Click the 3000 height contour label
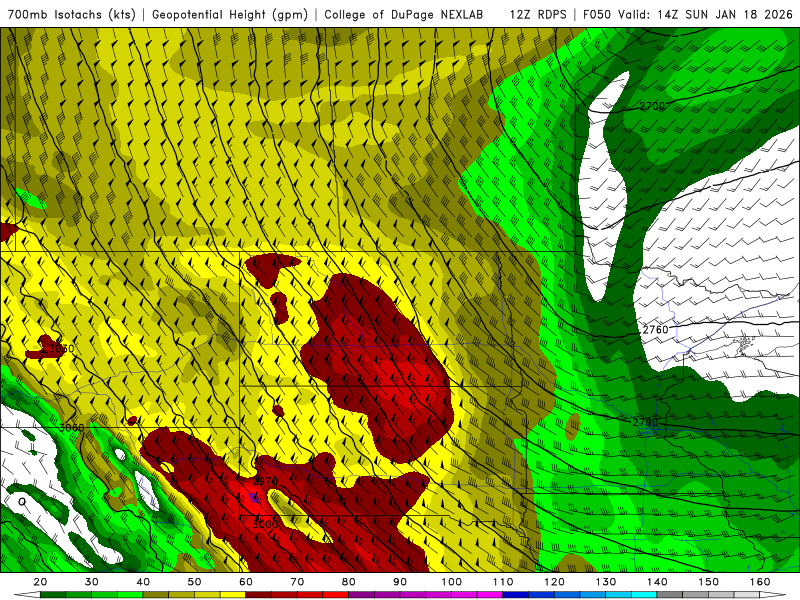 coord(265,524)
